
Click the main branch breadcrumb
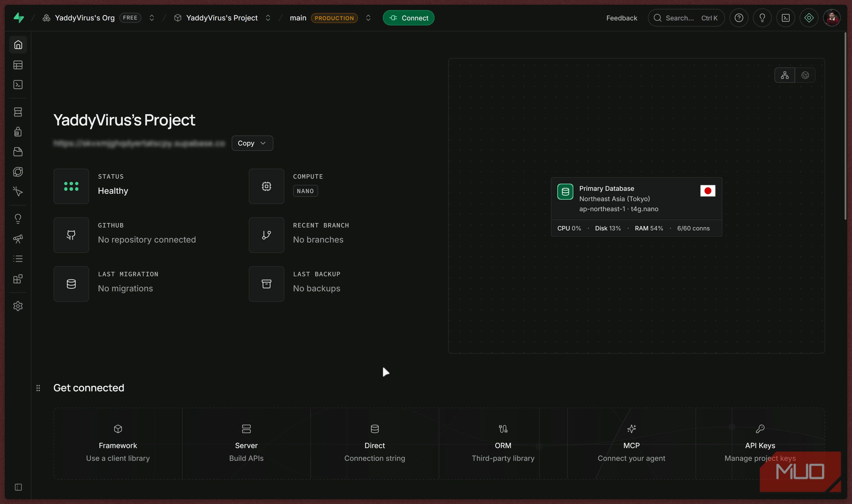(x=298, y=18)
